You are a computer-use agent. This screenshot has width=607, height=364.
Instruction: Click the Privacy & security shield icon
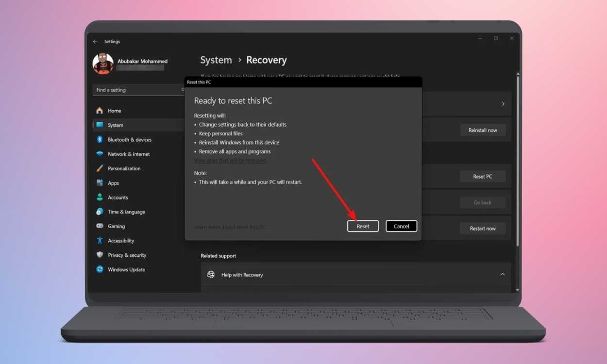click(100, 255)
